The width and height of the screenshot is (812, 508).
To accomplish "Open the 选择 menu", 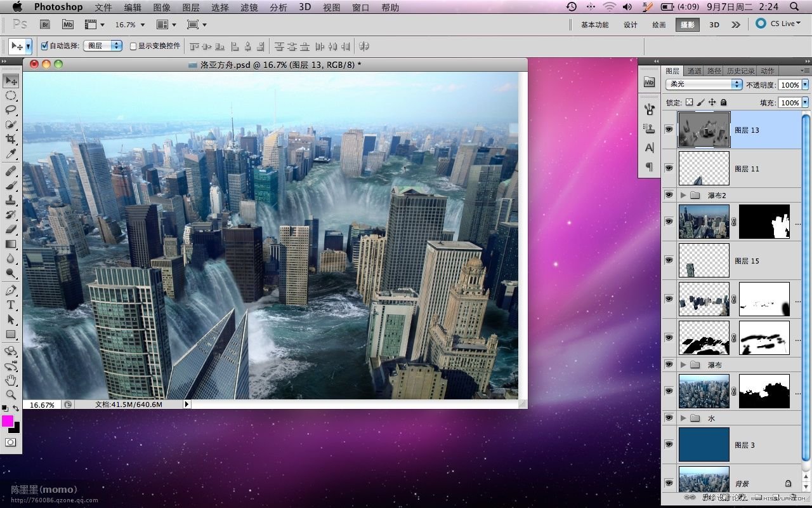I will click(x=220, y=7).
